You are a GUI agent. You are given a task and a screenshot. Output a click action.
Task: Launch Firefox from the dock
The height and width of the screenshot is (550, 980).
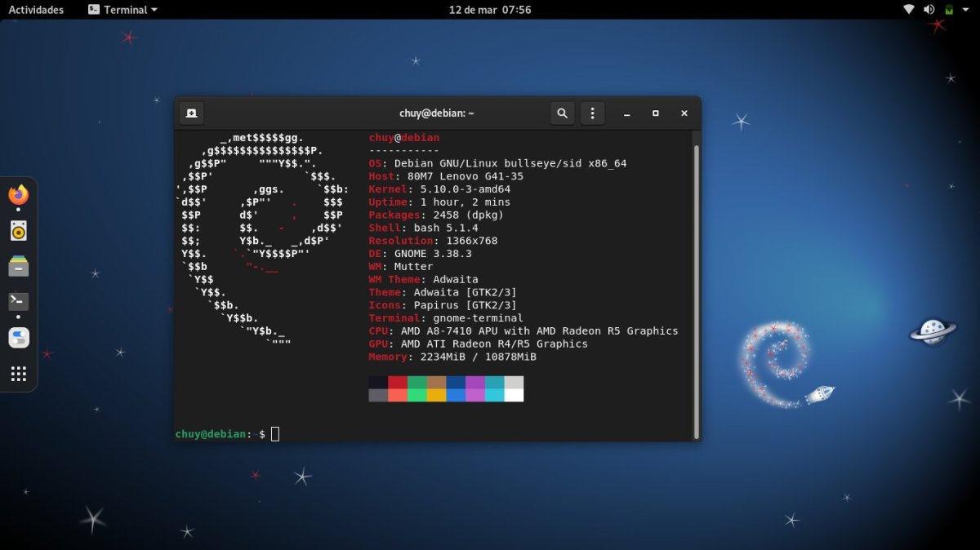pyautogui.click(x=19, y=195)
